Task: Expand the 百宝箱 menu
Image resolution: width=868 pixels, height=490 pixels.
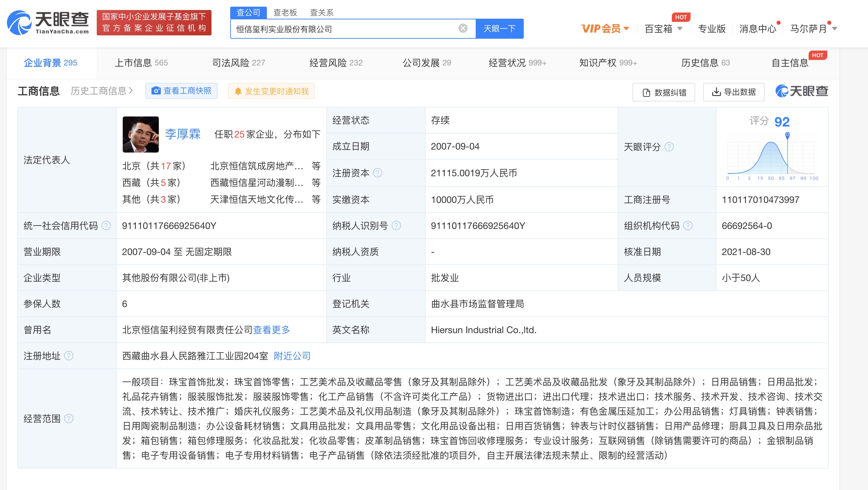Action: pos(664,29)
